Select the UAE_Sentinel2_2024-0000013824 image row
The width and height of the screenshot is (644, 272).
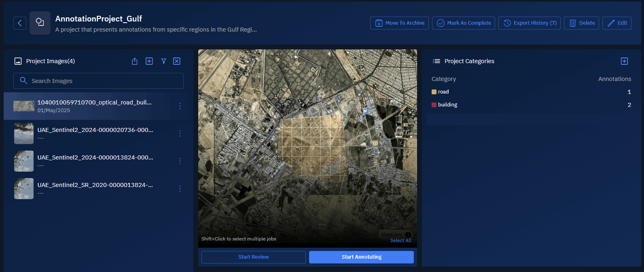pyautogui.click(x=95, y=161)
